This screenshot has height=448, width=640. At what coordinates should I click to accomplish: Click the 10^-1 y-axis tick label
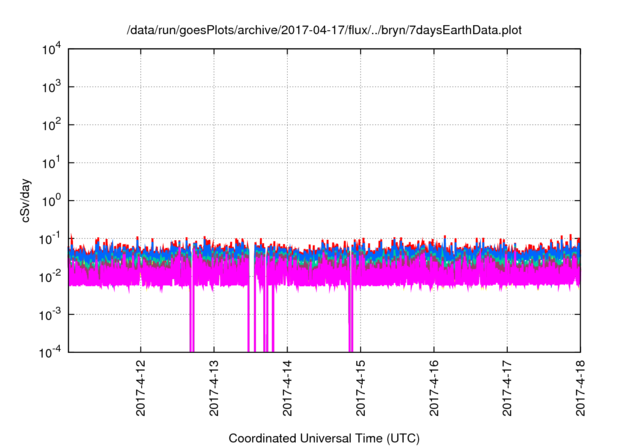pyautogui.click(x=50, y=239)
